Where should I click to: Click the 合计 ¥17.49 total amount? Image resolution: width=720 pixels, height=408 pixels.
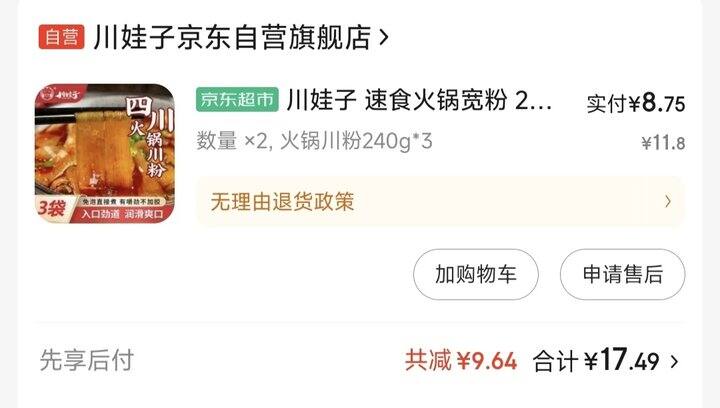pos(596,360)
